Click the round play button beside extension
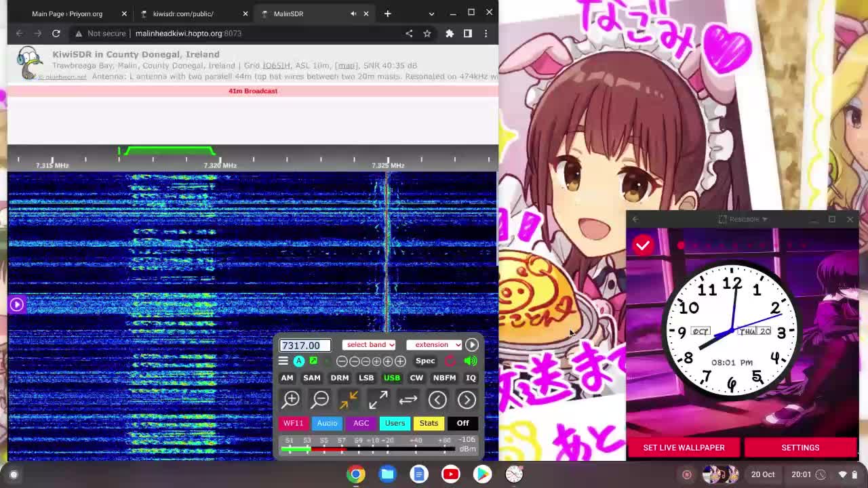 [x=472, y=345]
